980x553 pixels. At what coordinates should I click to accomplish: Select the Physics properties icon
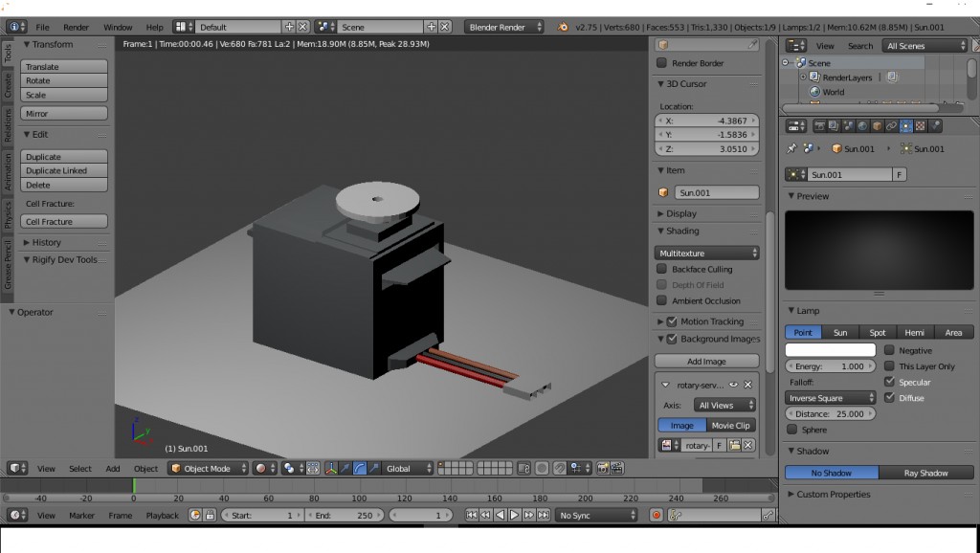click(936, 126)
